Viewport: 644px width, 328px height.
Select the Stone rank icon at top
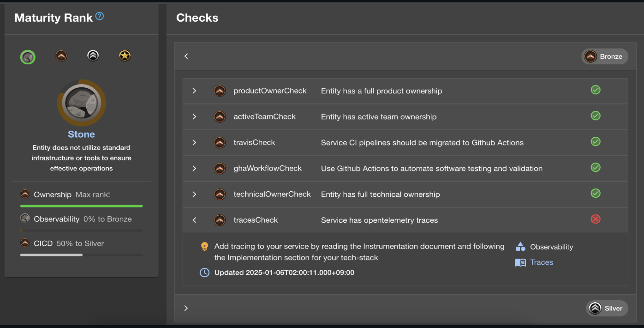click(28, 57)
